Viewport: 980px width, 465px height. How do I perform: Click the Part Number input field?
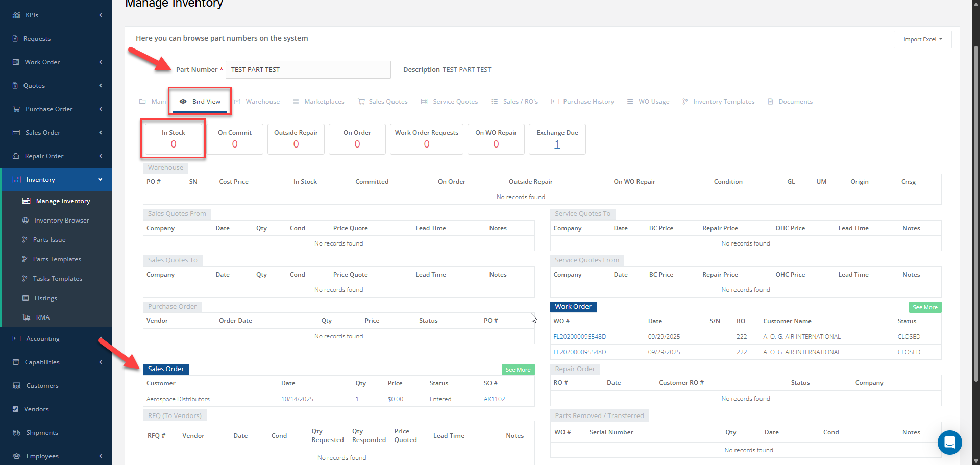(308, 70)
